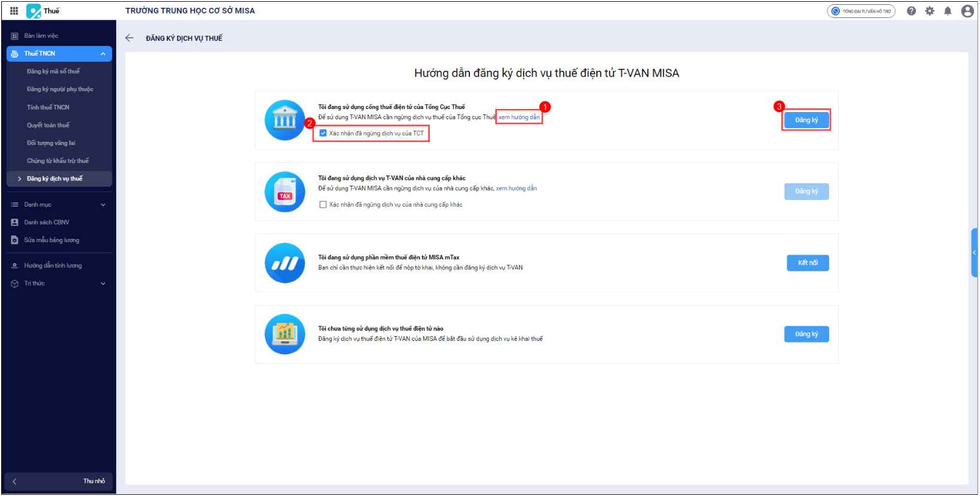Click the TAX document icon for other T-VAN provider
Screen dimensions: 980x496
point(285,192)
